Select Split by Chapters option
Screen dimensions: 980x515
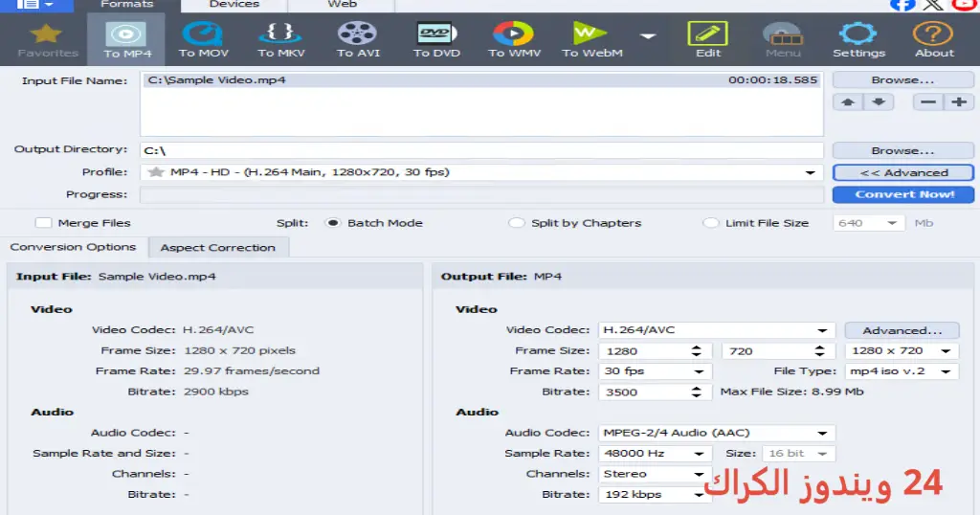click(x=516, y=223)
